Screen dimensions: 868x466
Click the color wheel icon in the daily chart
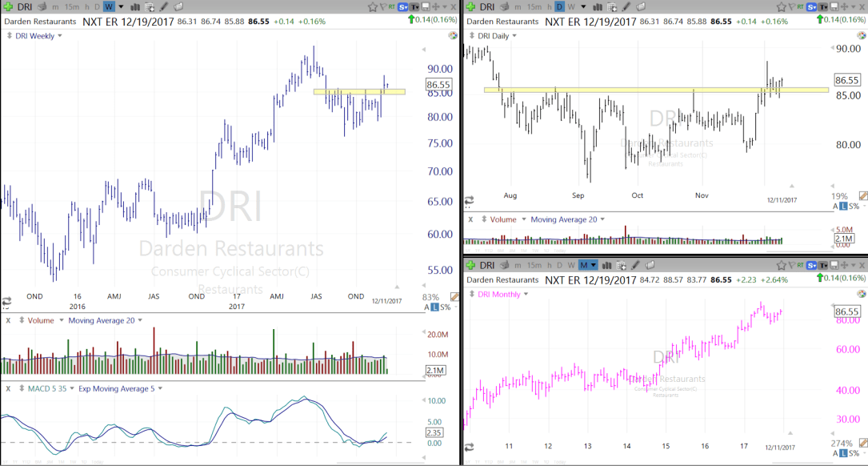pyautogui.click(x=862, y=35)
